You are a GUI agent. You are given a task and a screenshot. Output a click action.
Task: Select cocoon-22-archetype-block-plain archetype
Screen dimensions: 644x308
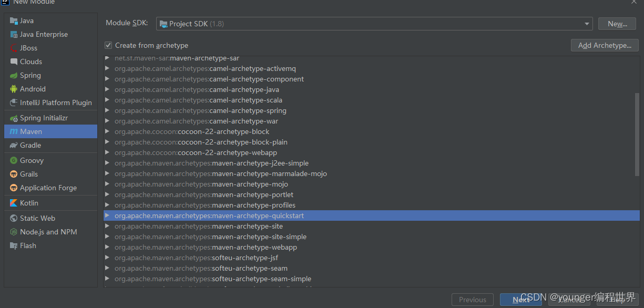[x=371, y=142]
